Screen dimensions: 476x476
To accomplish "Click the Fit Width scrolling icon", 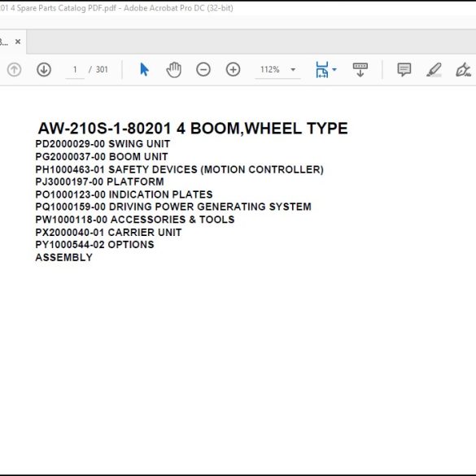I will coord(321,69).
